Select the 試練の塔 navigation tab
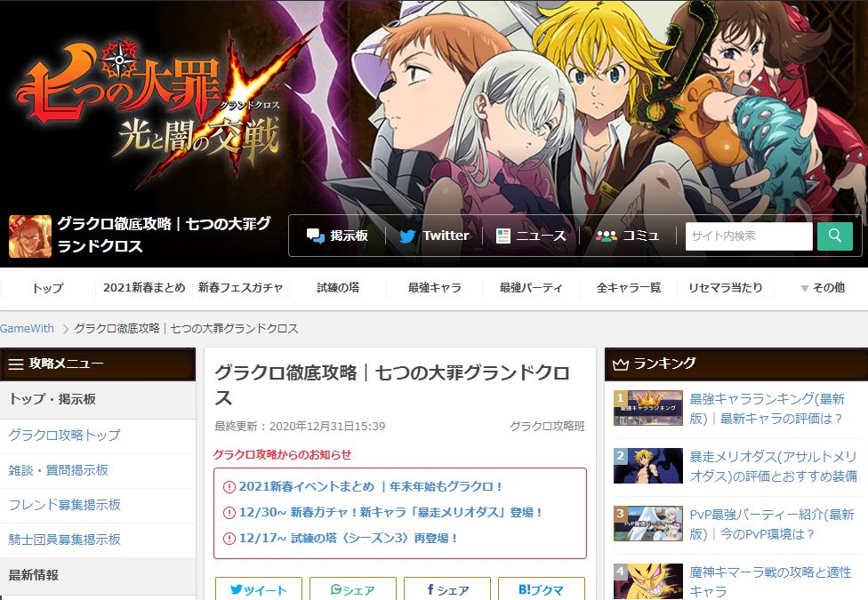868x600 pixels. pyautogui.click(x=338, y=288)
